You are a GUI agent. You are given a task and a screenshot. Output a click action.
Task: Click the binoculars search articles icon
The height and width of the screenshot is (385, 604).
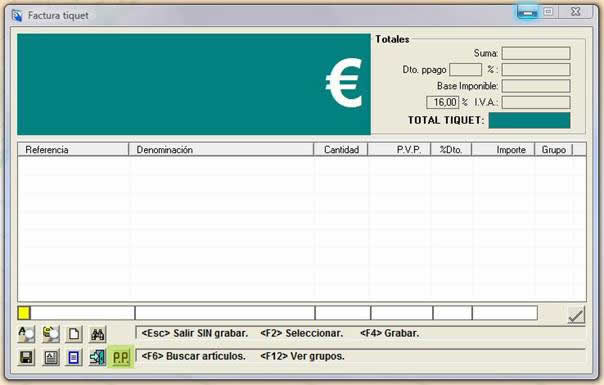[97, 334]
